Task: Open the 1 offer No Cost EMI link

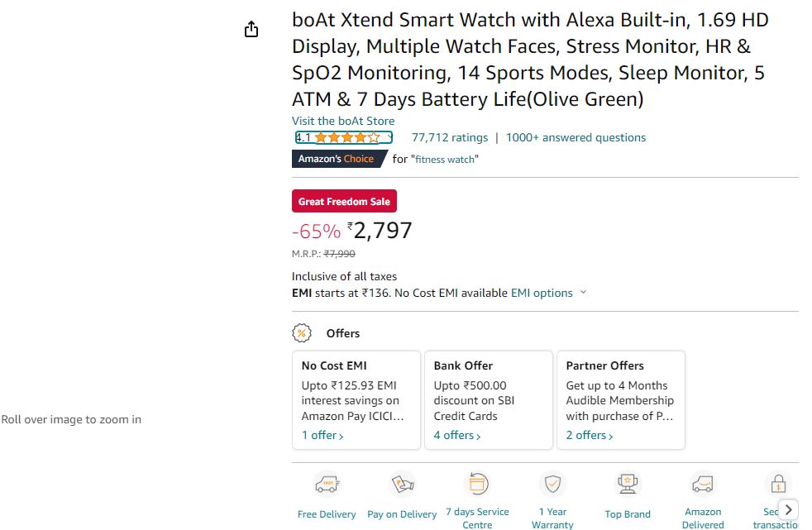Action: 322,435
